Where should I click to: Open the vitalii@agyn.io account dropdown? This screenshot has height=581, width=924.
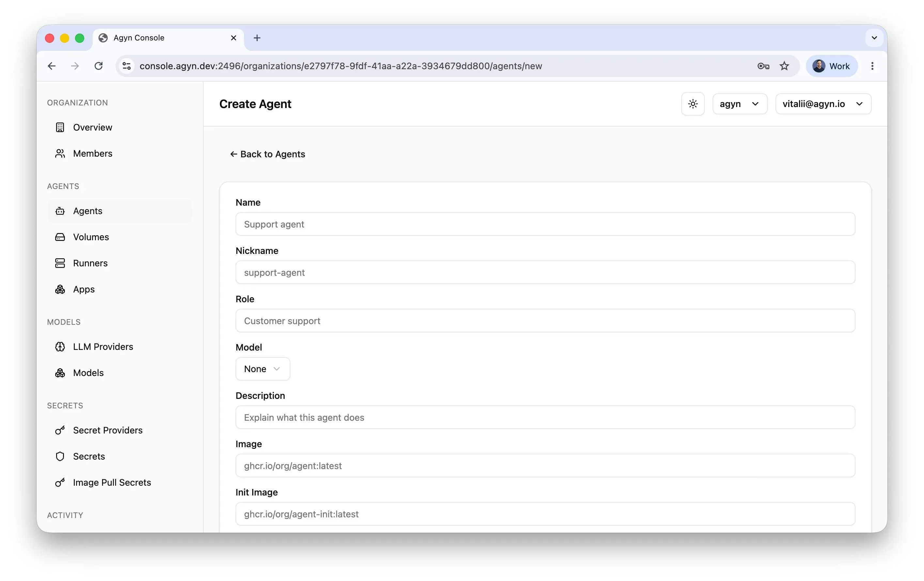pos(823,104)
